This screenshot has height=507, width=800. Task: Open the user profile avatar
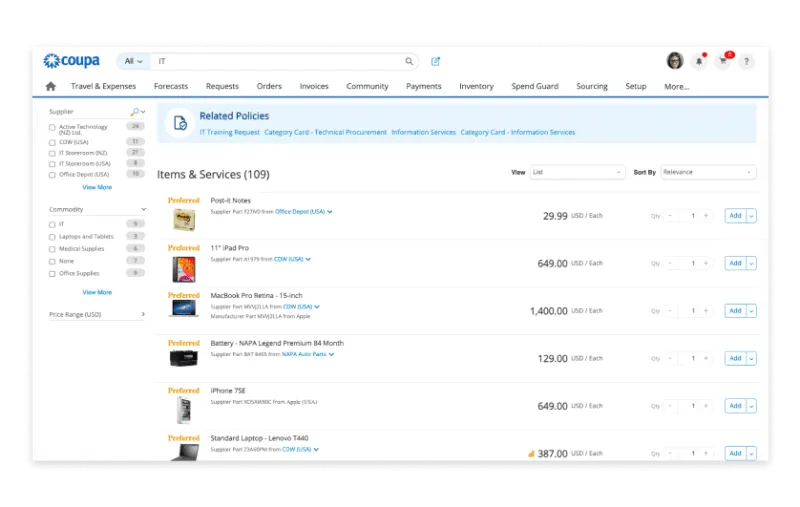675,61
